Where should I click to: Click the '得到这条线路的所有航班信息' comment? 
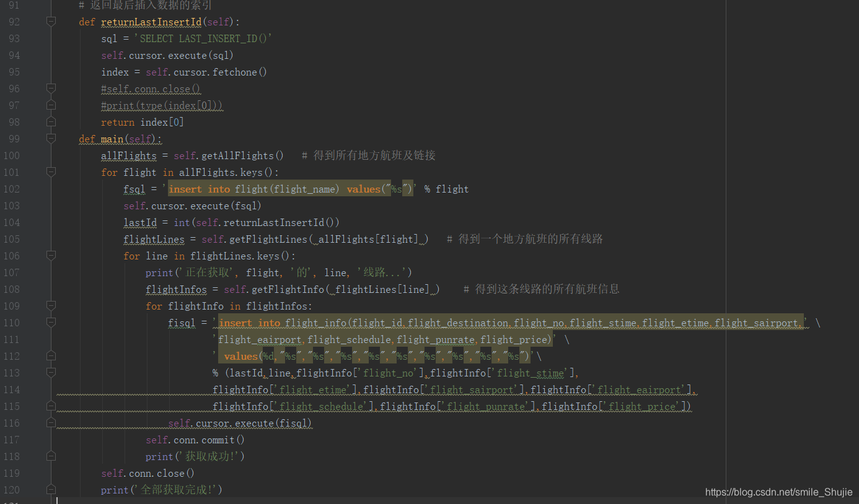point(542,289)
